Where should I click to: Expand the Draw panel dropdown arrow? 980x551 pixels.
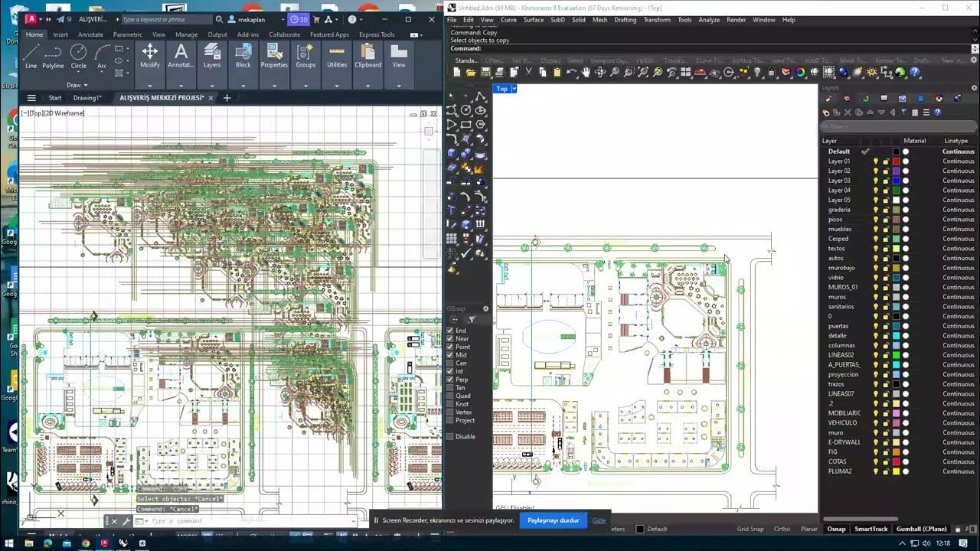85,85
